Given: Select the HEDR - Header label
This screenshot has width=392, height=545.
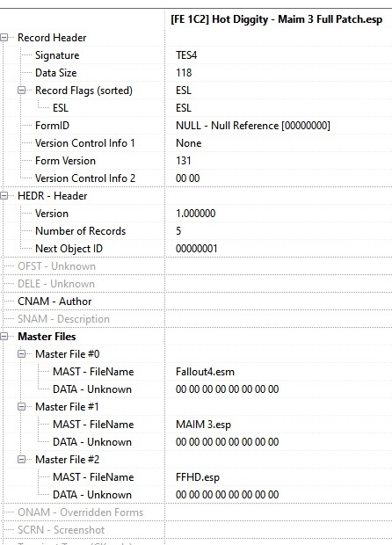Looking at the screenshot, I should (x=53, y=196).
